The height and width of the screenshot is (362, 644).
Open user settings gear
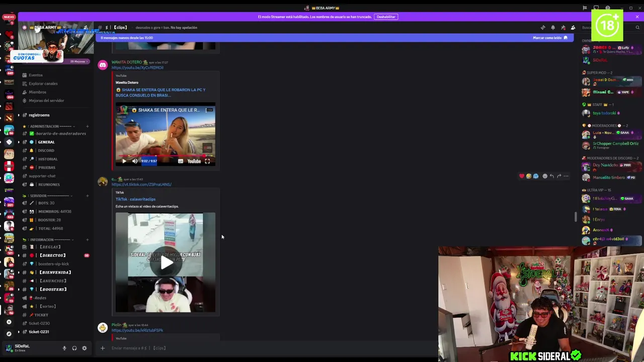coord(84,348)
